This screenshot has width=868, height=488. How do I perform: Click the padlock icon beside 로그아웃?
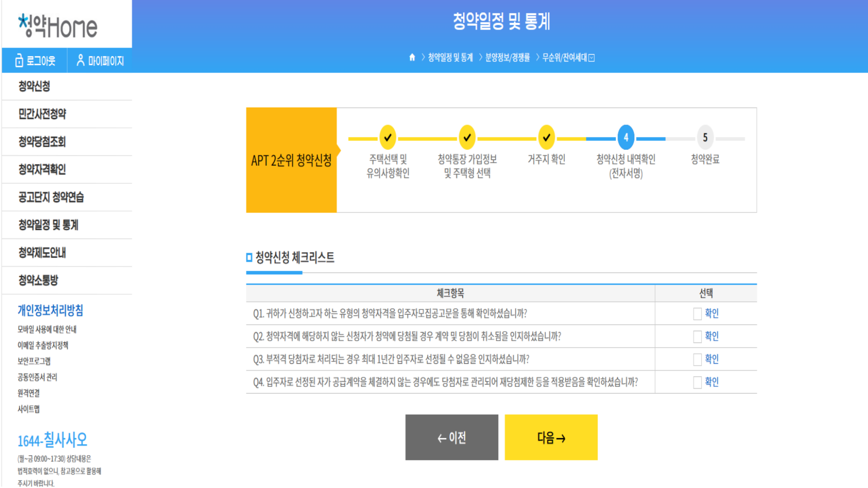(x=19, y=60)
